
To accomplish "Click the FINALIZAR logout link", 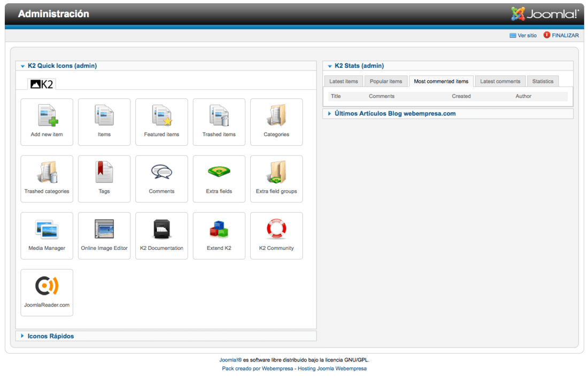I will point(565,36).
